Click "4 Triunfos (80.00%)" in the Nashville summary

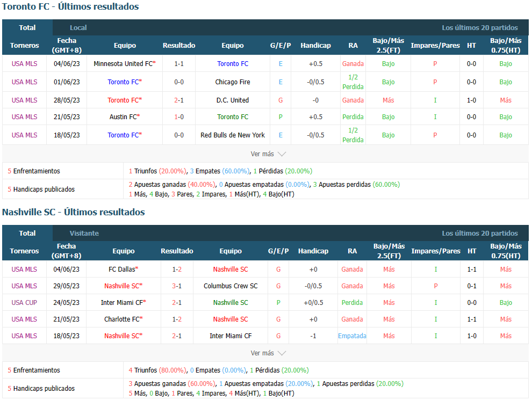pyautogui.click(x=158, y=370)
